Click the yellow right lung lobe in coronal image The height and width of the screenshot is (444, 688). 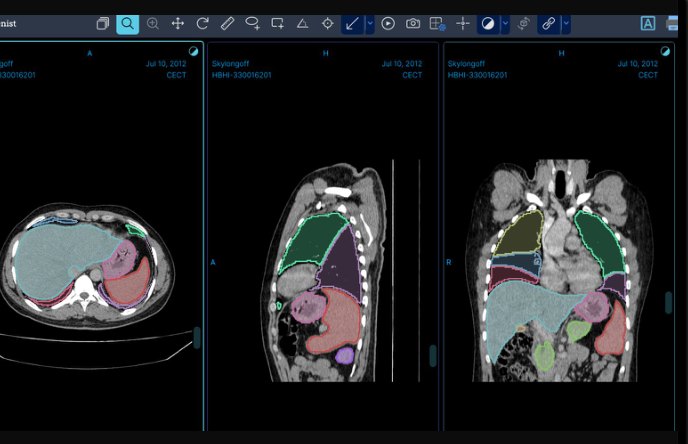click(x=522, y=235)
